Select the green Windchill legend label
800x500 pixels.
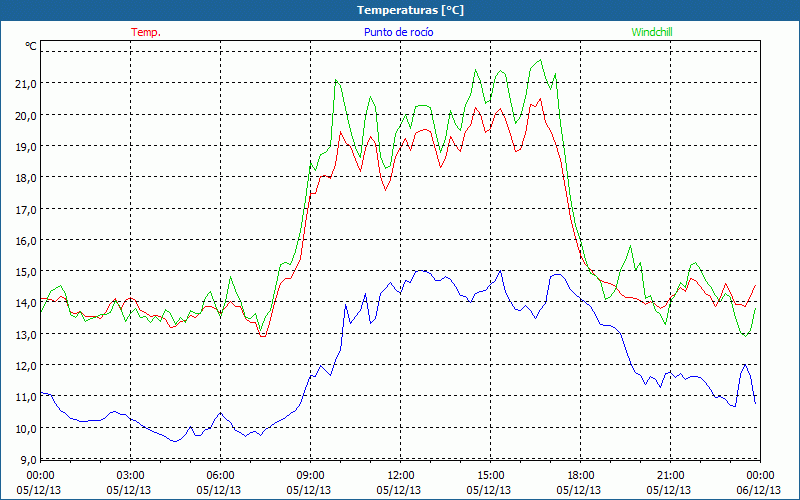point(652,32)
